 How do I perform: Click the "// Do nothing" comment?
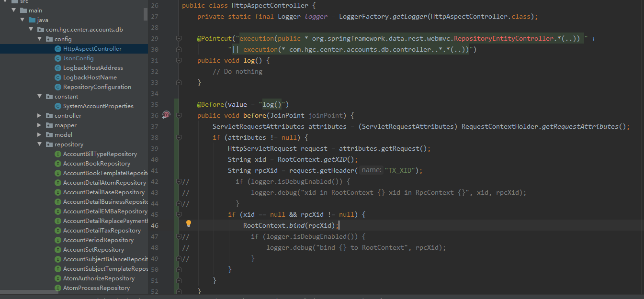[237, 71]
